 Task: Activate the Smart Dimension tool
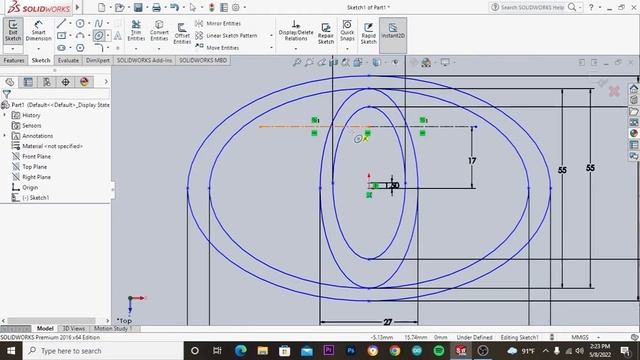[x=38, y=31]
